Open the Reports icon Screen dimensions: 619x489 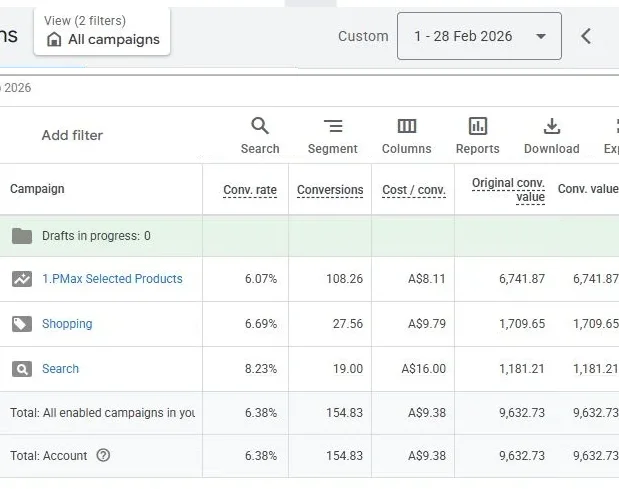click(478, 126)
